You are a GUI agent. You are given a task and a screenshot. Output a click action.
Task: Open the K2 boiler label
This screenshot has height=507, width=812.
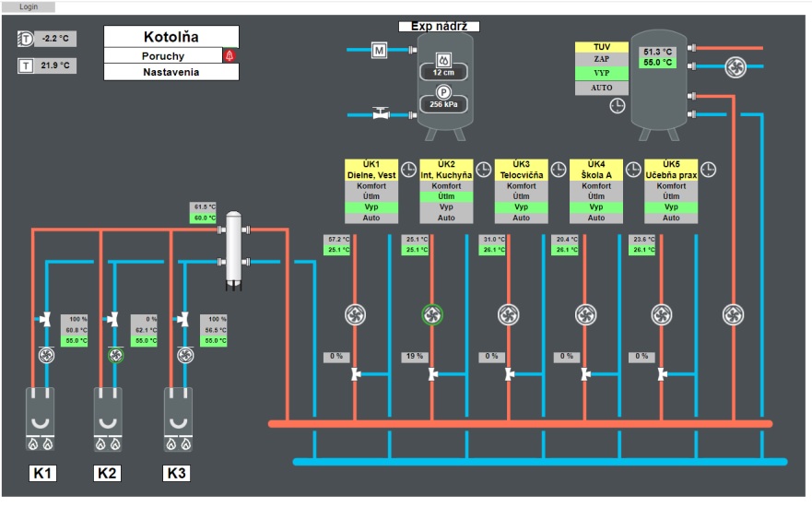[107, 473]
